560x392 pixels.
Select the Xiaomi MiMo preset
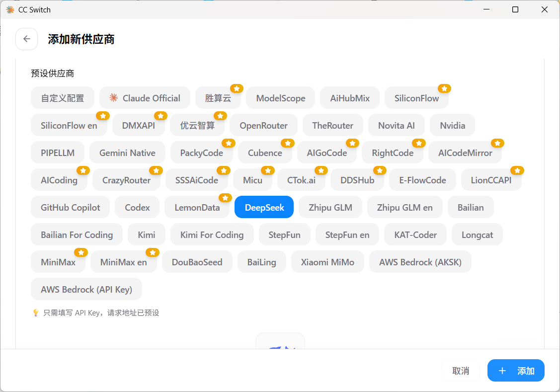coord(327,262)
